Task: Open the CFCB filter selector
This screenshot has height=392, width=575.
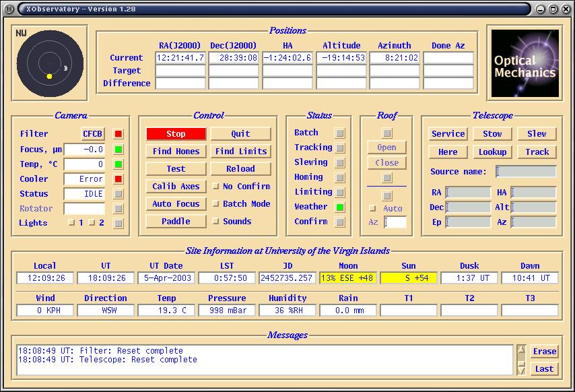Action: tap(93, 134)
